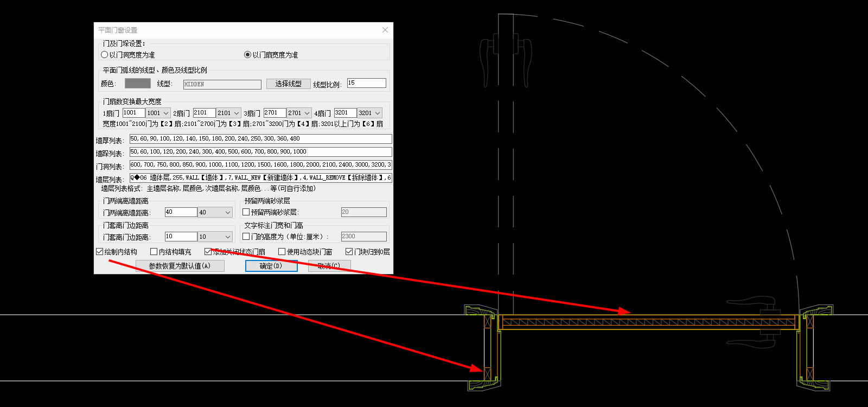This screenshot has height=407, width=868.
Task: Open the 2扇门 dropdown showing 2101
Action: tap(229, 113)
